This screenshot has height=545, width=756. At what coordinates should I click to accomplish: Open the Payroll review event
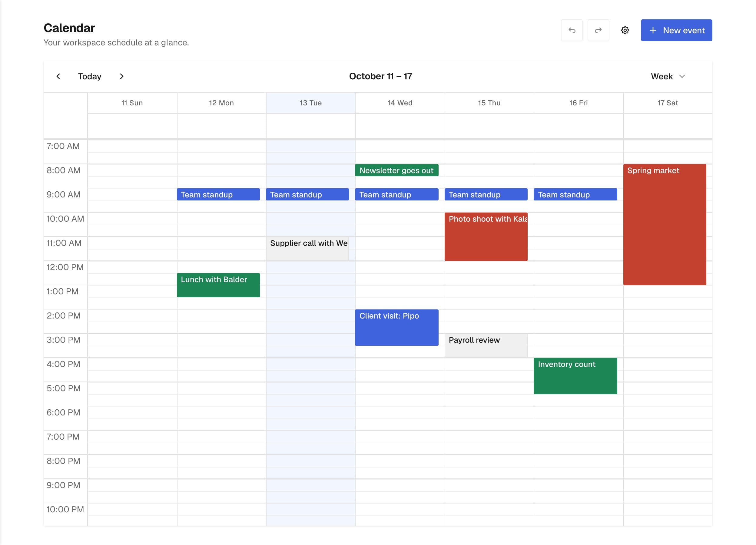tap(486, 346)
